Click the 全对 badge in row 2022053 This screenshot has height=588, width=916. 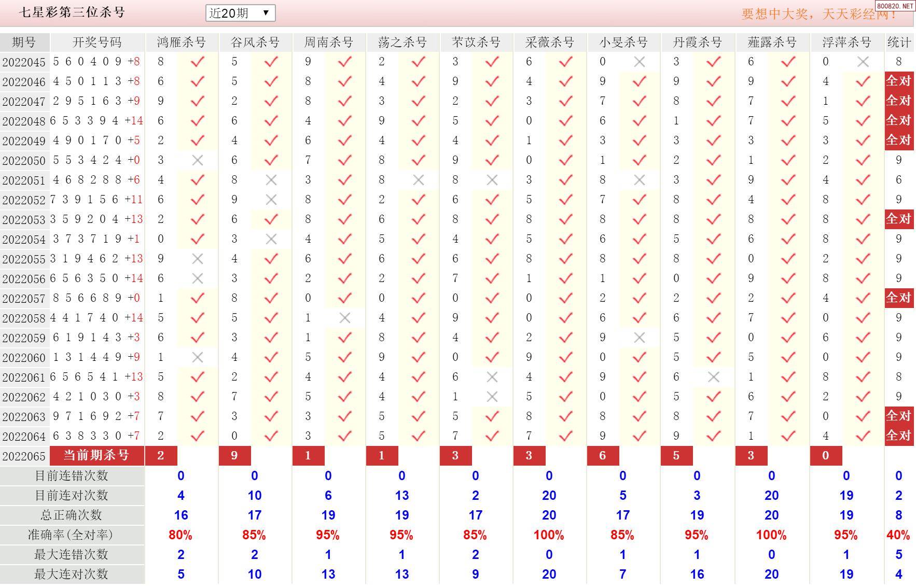tap(899, 219)
